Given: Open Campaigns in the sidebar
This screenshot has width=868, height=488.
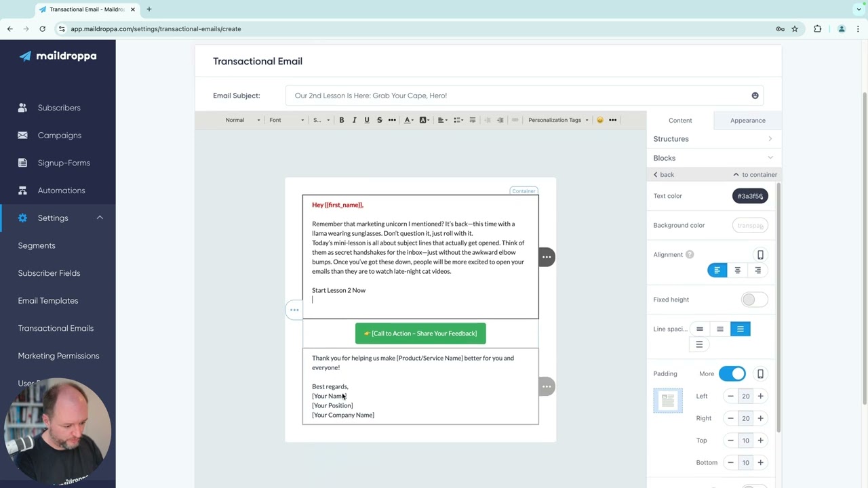Looking at the screenshot, I should (59, 136).
